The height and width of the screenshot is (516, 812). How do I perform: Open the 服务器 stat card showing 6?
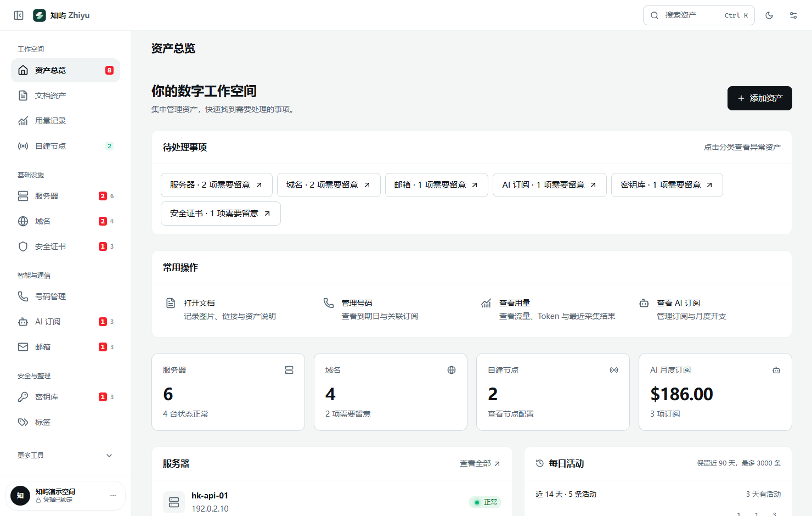(x=228, y=392)
